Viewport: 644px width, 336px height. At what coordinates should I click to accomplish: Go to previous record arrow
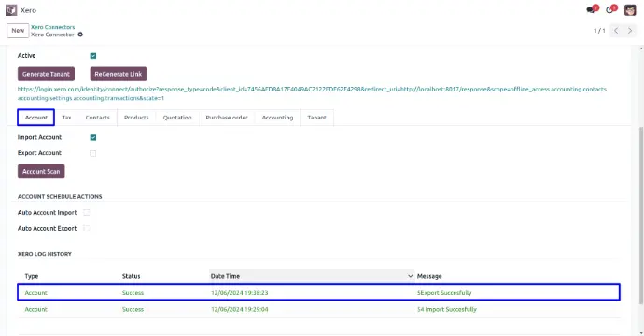point(616,31)
